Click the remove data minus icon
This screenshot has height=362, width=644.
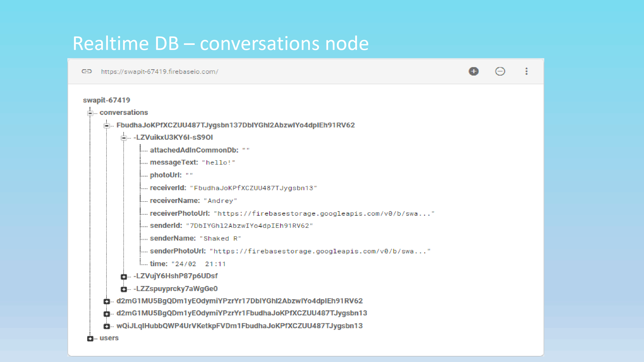pyautogui.click(x=500, y=71)
